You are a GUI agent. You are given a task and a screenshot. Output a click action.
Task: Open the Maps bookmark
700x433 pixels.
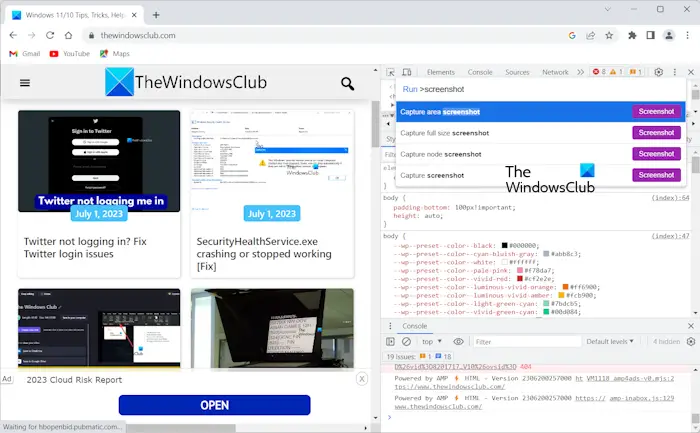[x=115, y=54]
